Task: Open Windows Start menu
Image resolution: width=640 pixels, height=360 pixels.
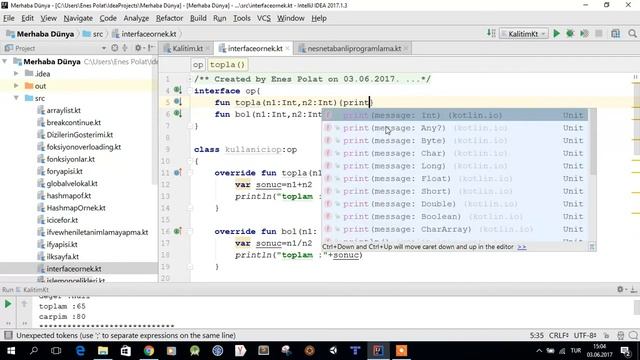Action: [x=11, y=351]
